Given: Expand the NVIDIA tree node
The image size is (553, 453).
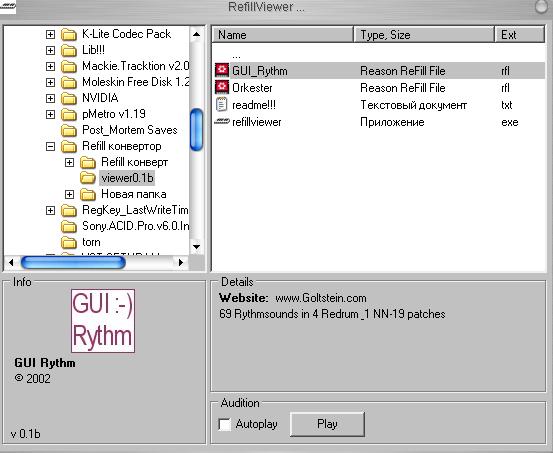Looking at the screenshot, I should pos(50,98).
